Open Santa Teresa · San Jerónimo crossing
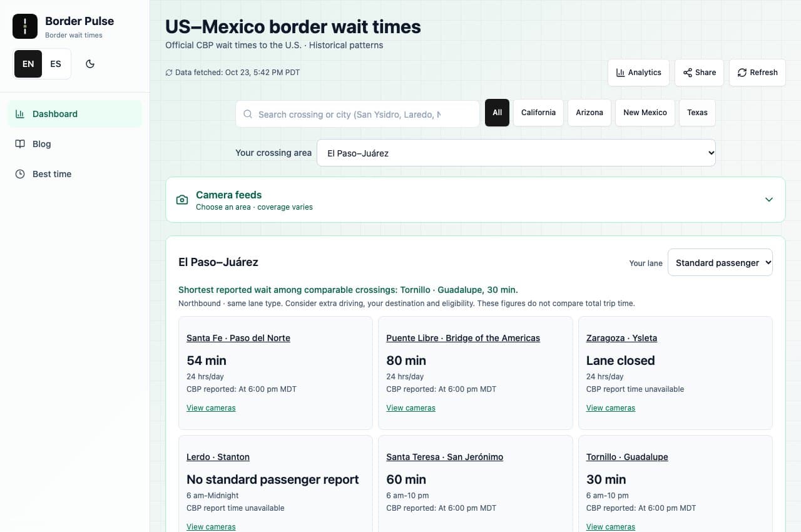The image size is (801, 532). 444,457
